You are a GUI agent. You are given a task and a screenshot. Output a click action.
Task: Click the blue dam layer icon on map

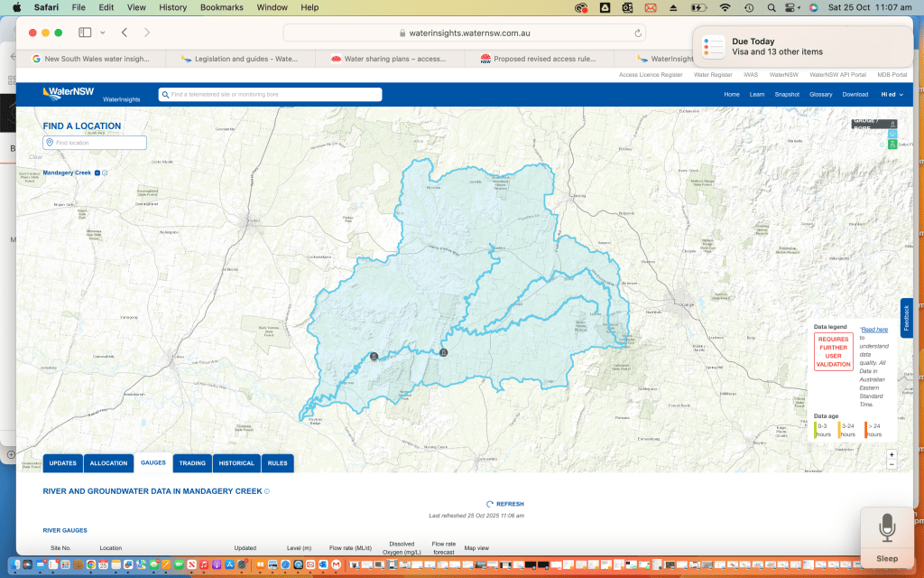pyautogui.click(x=892, y=134)
